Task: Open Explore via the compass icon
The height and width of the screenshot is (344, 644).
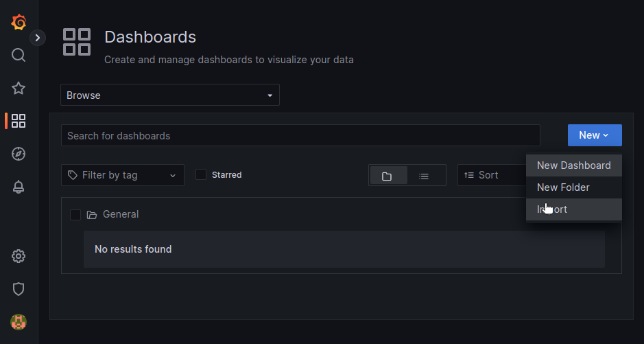Action: (x=19, y=154)
